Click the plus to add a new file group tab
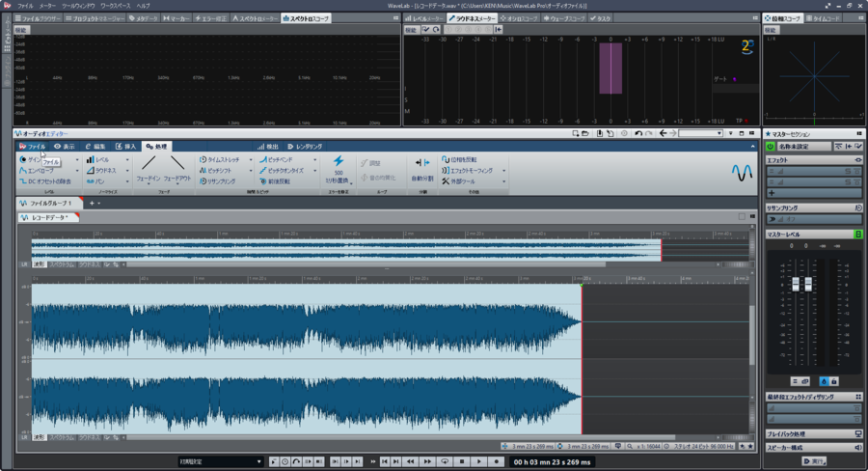 (92, 204)
